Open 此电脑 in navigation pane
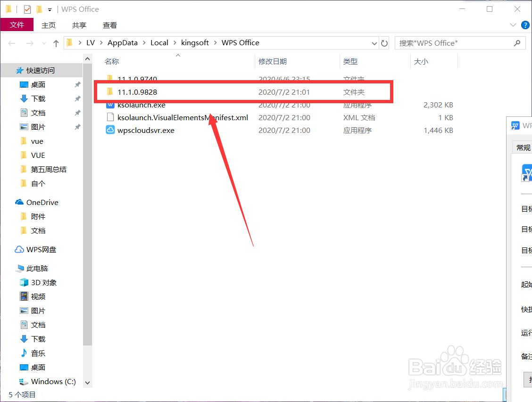This screenshot has height=402, width=532. [x=37, y=269]
